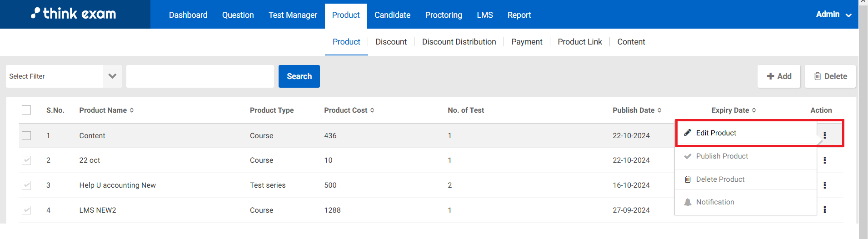Open three-dot action menu for 22 oct row
The height and width of the screenshot is (239, 868).
(x=824, y=160)
